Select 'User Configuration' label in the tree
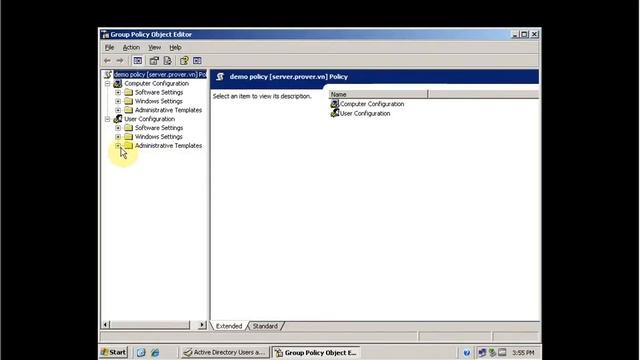 (149, 119)
